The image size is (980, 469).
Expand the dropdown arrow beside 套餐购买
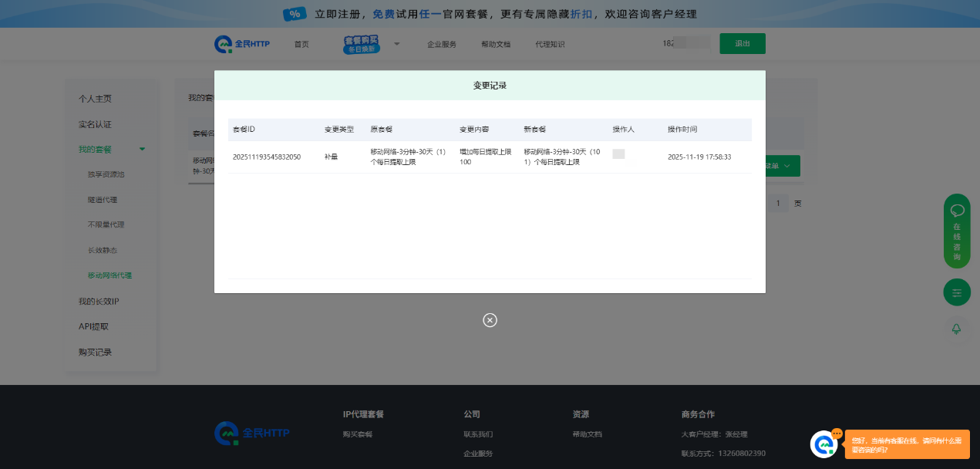[397, 44]
